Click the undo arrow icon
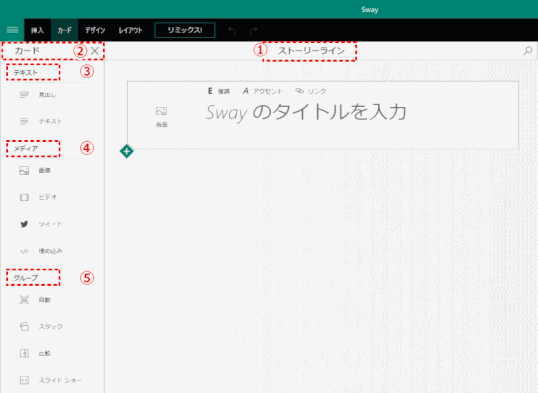Viewport: 538px width, 393px height. pos(232,31)
